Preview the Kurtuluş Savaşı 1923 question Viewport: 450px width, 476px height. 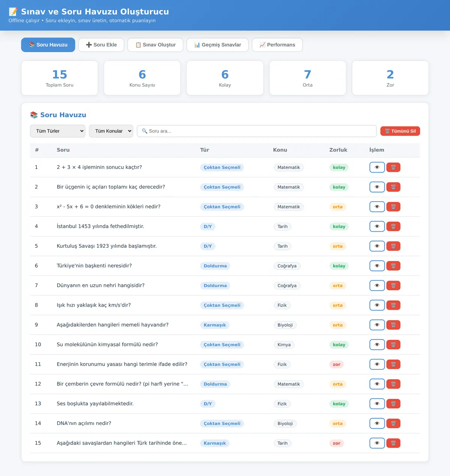pos(377,246)
